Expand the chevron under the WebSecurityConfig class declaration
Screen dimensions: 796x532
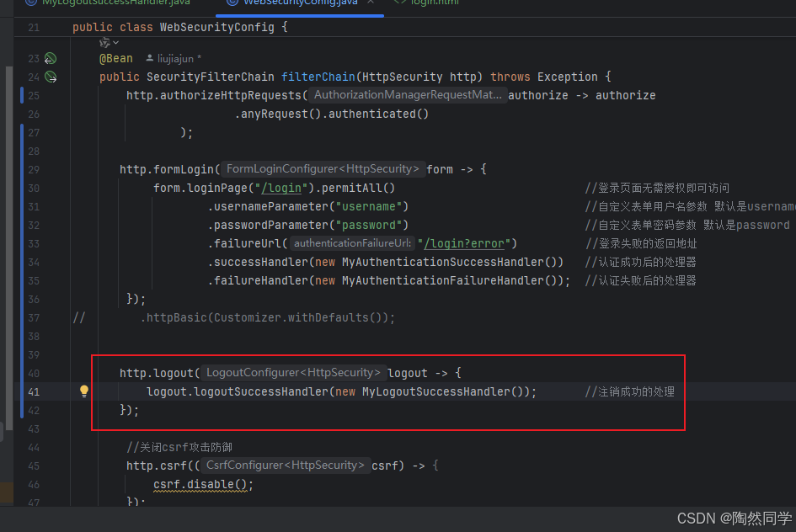click(115, 41)
